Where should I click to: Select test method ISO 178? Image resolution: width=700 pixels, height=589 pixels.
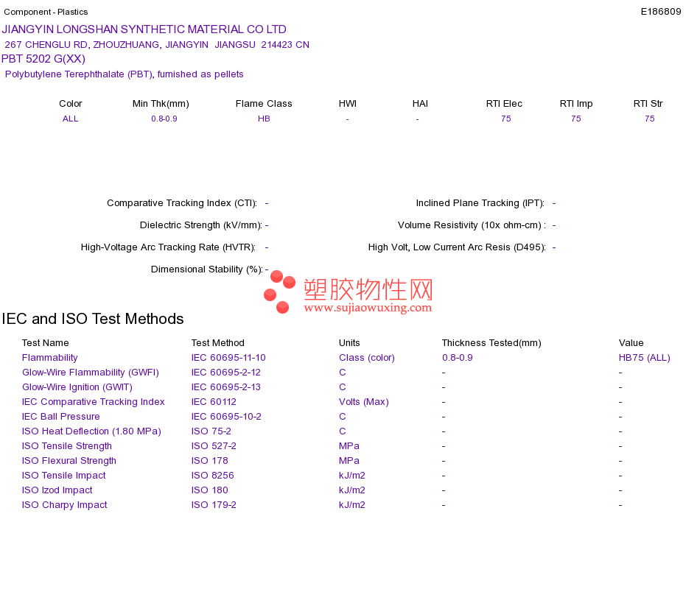(x=210, y=460)
